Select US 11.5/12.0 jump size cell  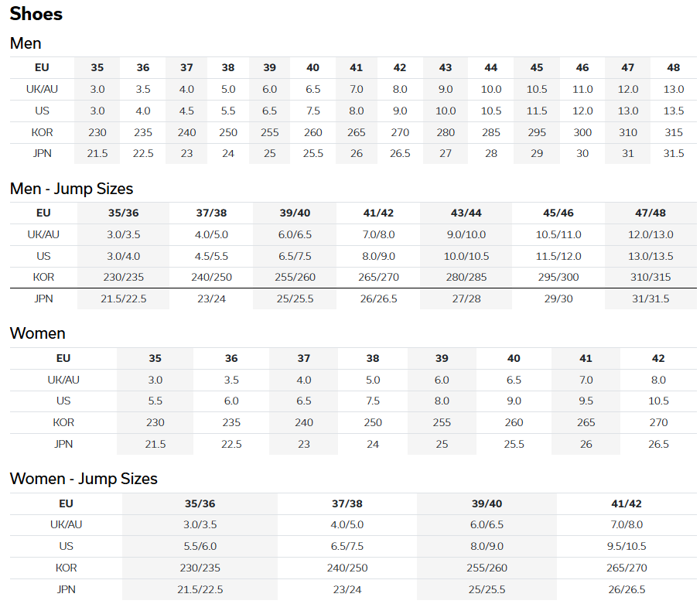(x=558, y=256)
